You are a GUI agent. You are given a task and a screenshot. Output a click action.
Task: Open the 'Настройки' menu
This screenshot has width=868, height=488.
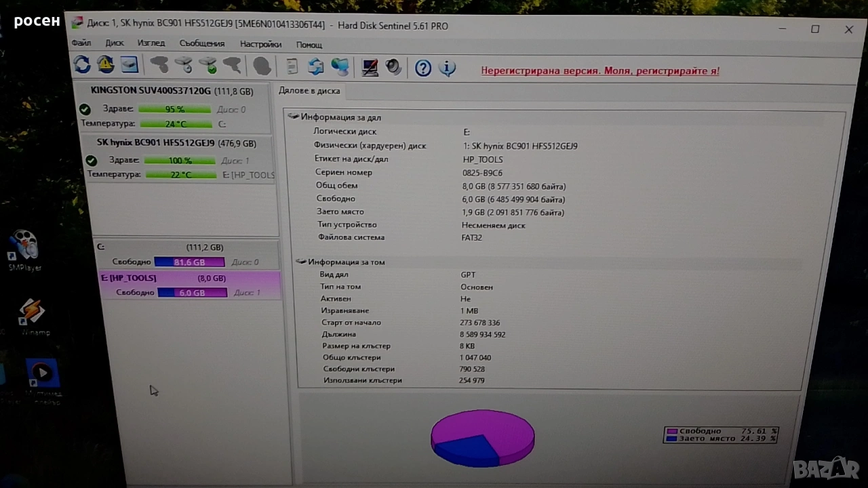point(260,44)
